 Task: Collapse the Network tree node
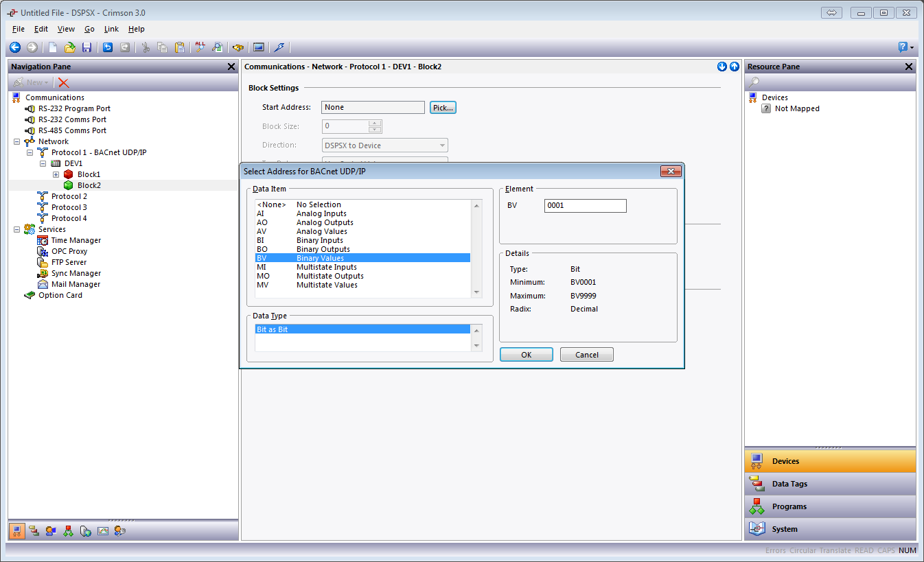click(x=16, y=141)
